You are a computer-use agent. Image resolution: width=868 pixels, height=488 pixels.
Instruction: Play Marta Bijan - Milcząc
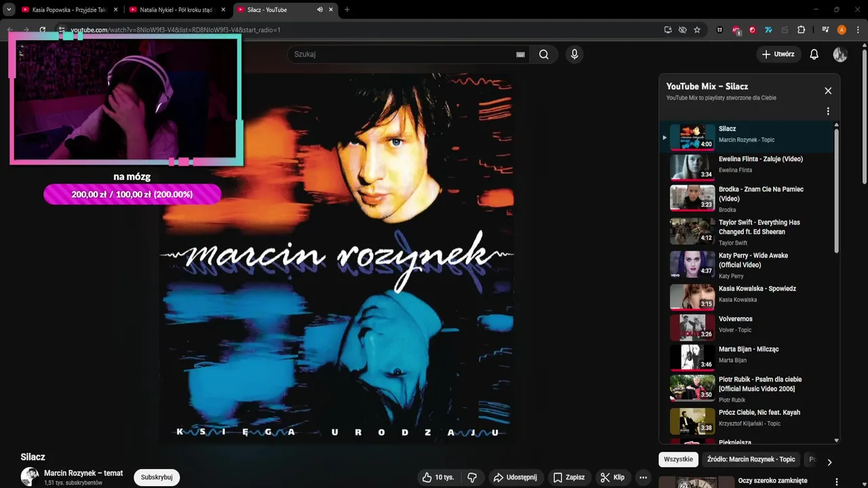[x=749, y=357]
